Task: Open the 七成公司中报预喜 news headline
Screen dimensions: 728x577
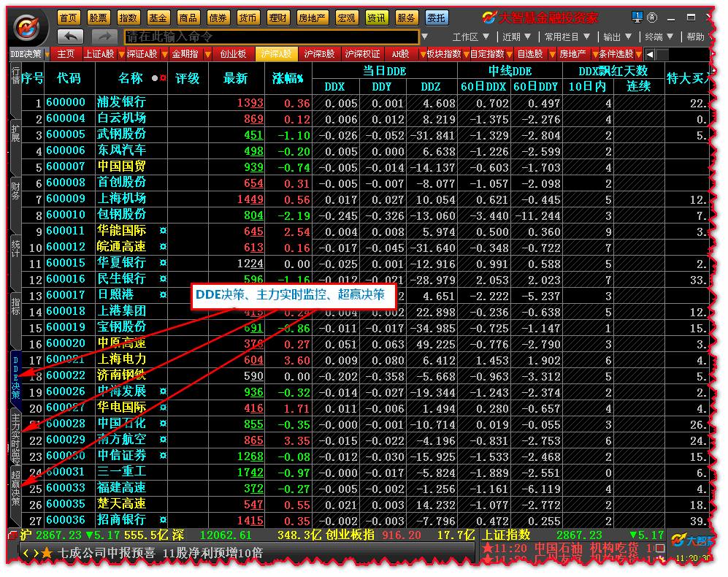Action: 160,553
